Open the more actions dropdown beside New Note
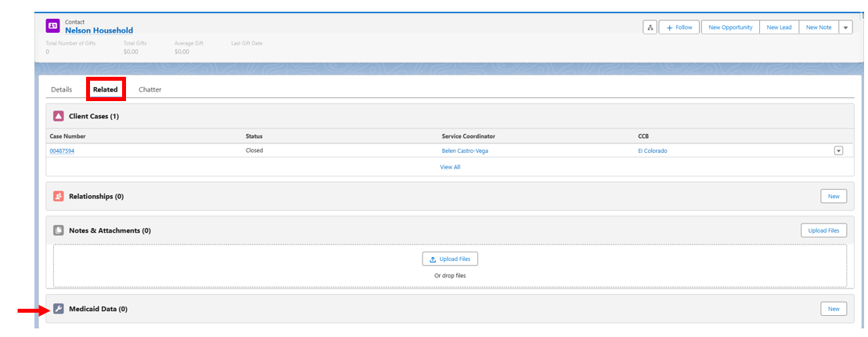This screenshot has height=337, width=868. [845, 27]
